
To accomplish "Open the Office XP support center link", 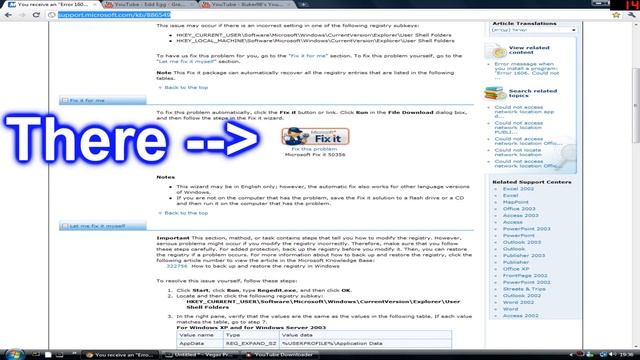I will point(516,269).
